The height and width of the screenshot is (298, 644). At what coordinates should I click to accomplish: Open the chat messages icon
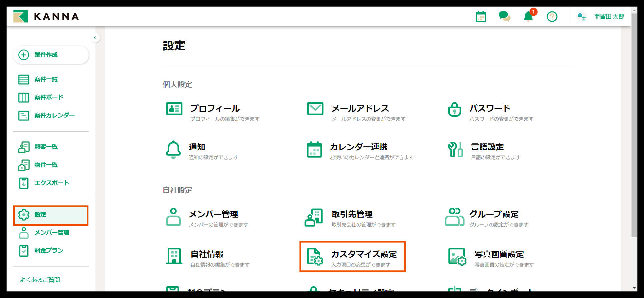coord(504,17)
